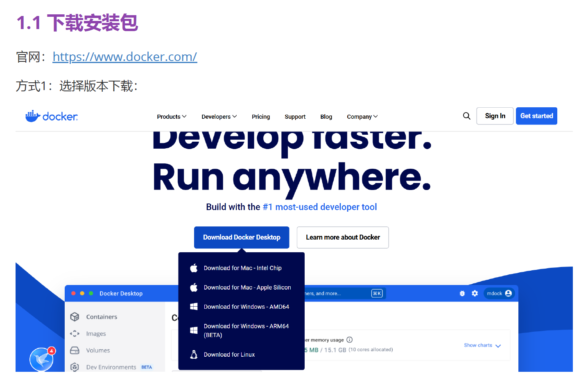Image resolution: width=588 pixels, height=380 pixels.
Task: Click the bird assistant icon with badge
Action: click(x=42, y=359)
